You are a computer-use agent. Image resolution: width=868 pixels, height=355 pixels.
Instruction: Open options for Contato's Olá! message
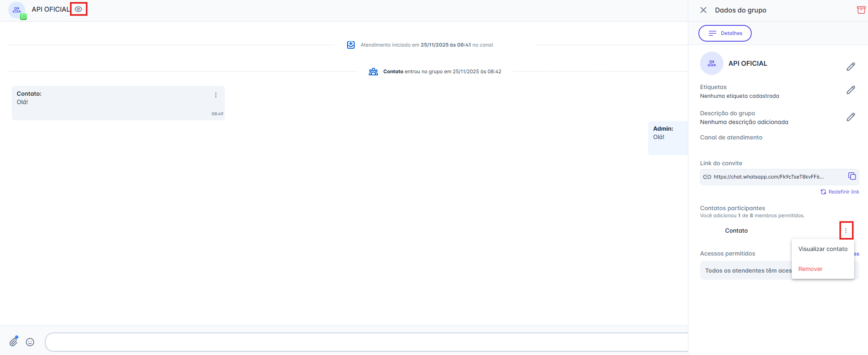[216, 95]
